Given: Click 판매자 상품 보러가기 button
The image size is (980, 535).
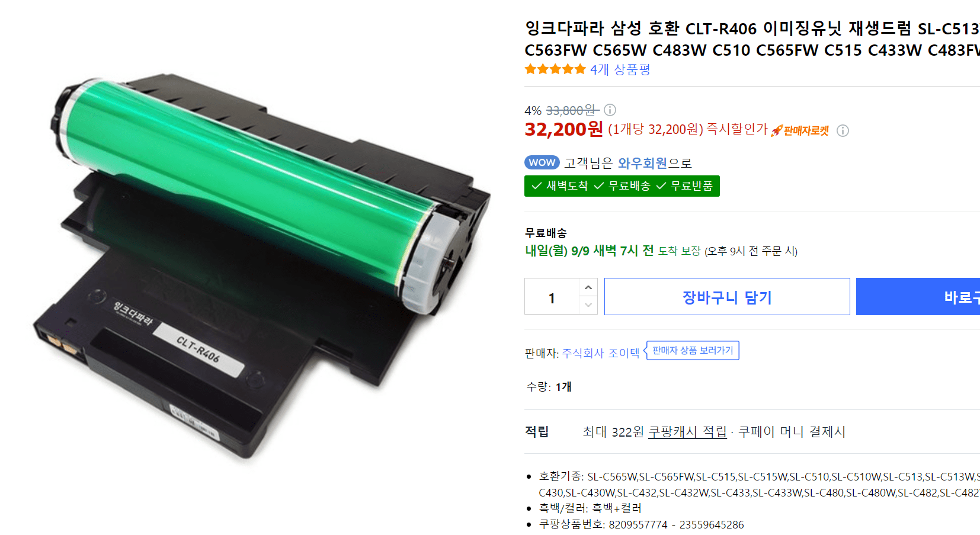Looking at the screenshot, I should 692,350.
